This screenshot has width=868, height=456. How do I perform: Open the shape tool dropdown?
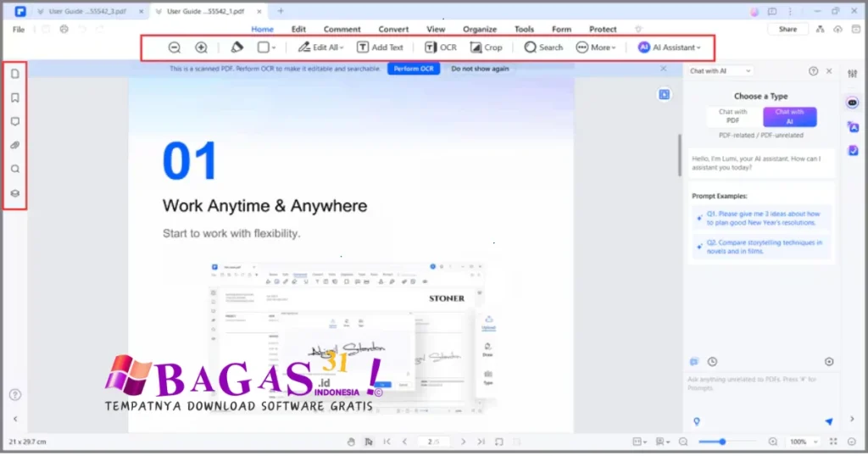click(266, 47)
